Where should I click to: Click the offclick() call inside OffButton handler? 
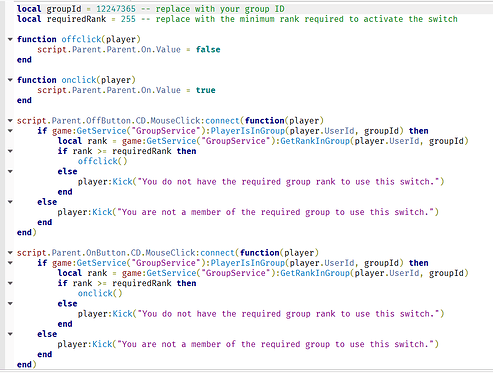tap(102, 161)
